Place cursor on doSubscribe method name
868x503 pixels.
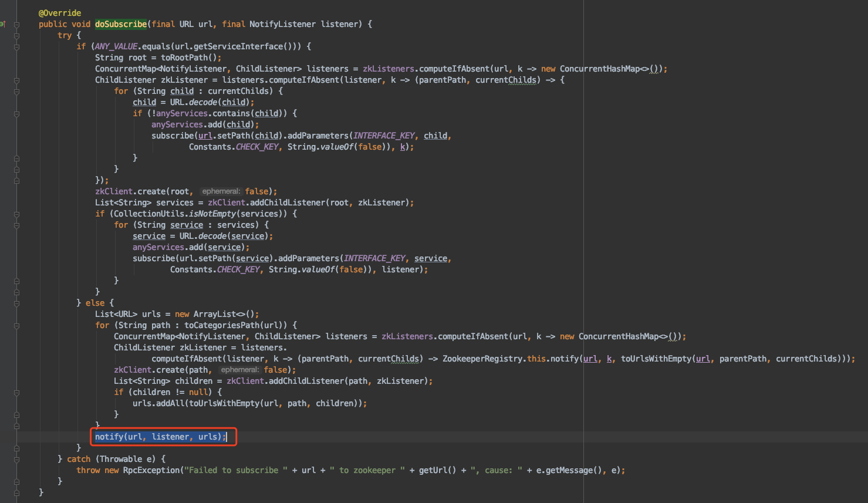coord(121,24)
